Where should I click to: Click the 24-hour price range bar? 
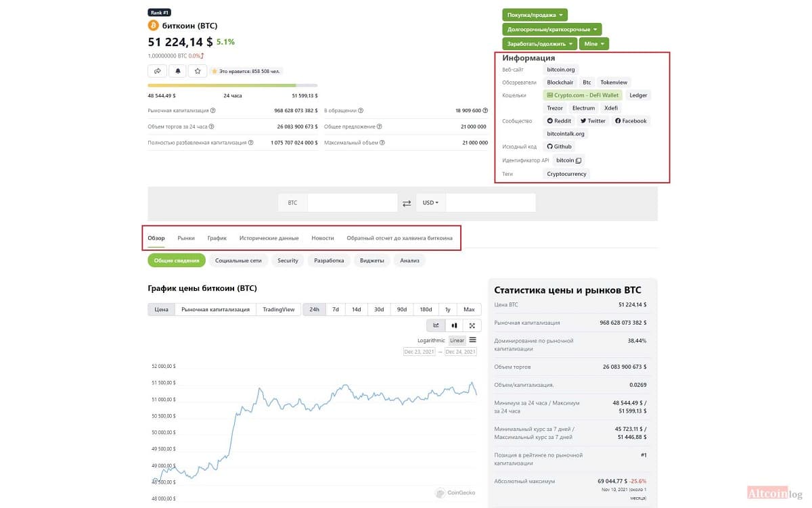pos(233,85)
